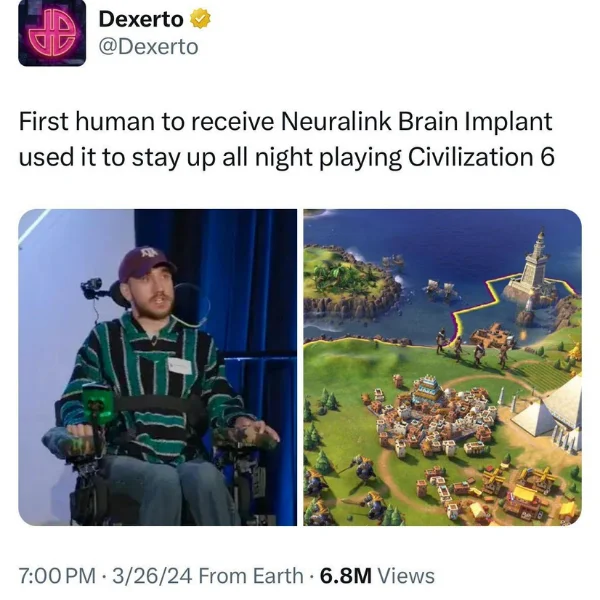Viewport: 600px width, 600px height.
Task: View the 6.8M Views count
Action: coord(377,576)
